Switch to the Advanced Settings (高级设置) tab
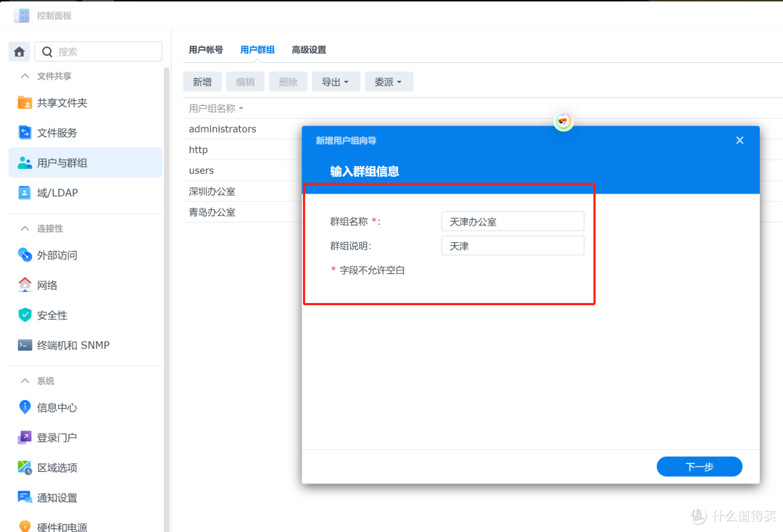The image size is (783, 532). (x=309, y=50)
